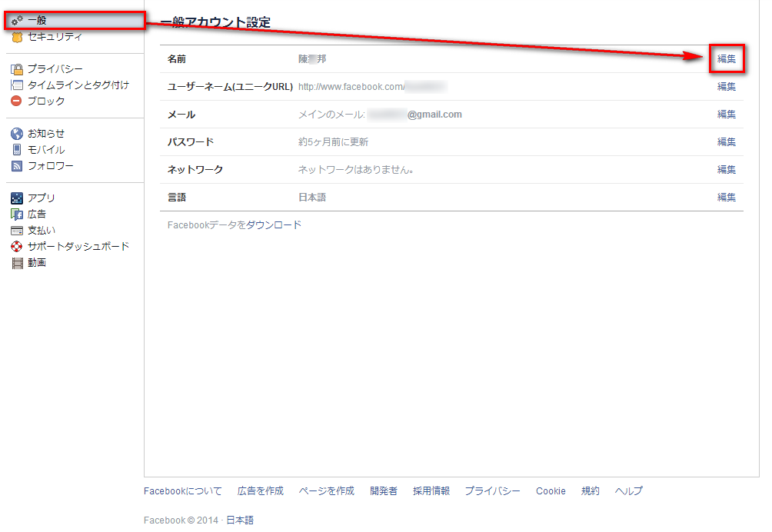Edit the パスワード row via 編集
The height and width of the screenshot is (532, 772).
(726, 141)
